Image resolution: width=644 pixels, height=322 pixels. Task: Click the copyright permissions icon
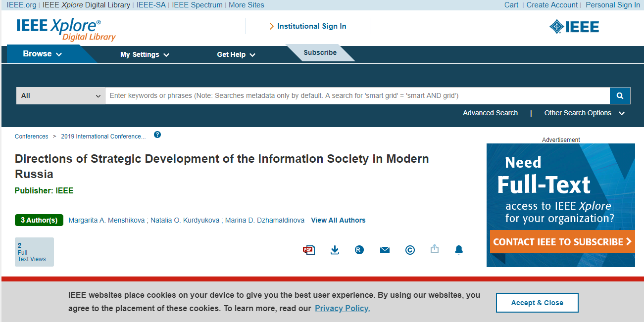pyautogui.click(x=410, y=250)
